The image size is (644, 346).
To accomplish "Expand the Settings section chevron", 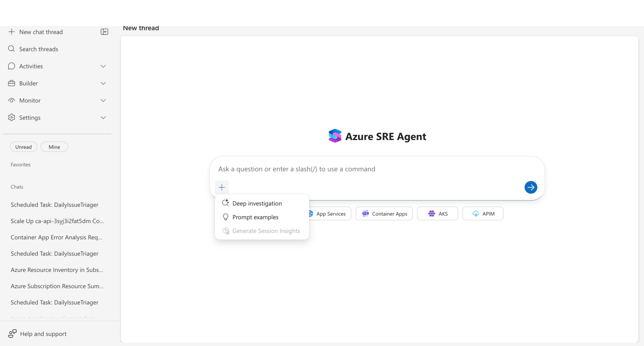I will coord(103,117).
